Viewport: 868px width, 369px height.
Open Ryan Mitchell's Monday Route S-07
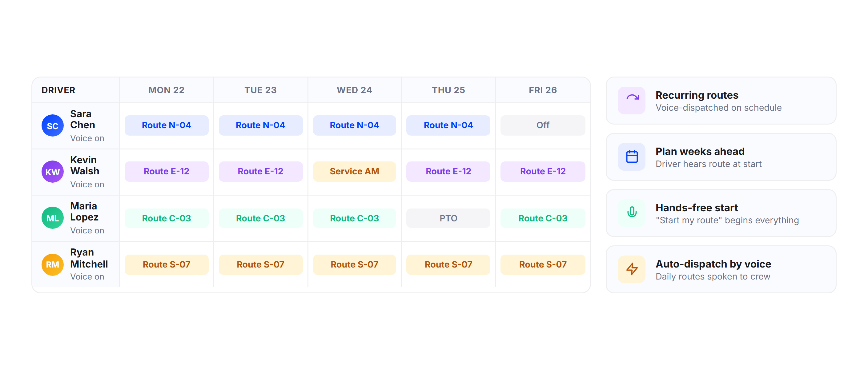167,265
